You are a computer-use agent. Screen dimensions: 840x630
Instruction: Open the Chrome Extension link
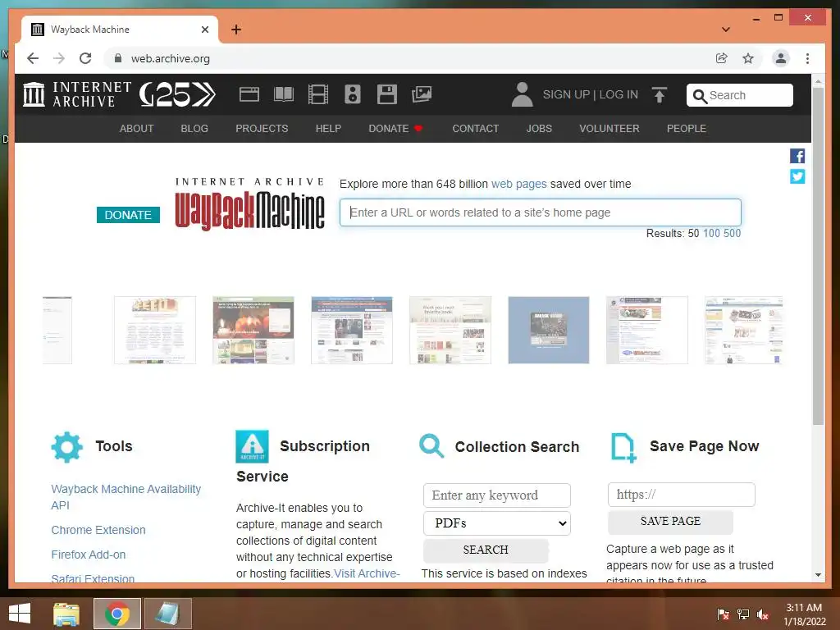[x=98, y=531]
